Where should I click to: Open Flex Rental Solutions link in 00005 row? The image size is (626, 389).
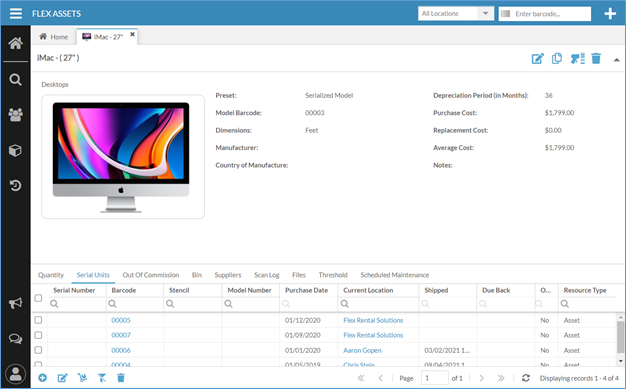pos(373,320)
